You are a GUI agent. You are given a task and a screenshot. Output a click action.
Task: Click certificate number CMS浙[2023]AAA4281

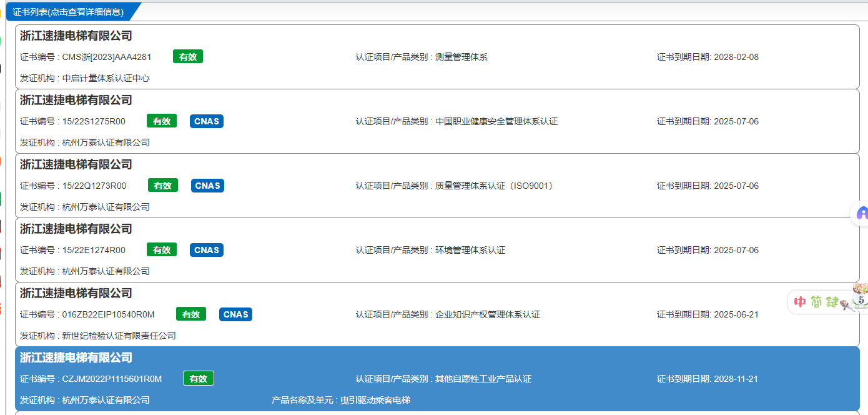[x=107, y=57]
